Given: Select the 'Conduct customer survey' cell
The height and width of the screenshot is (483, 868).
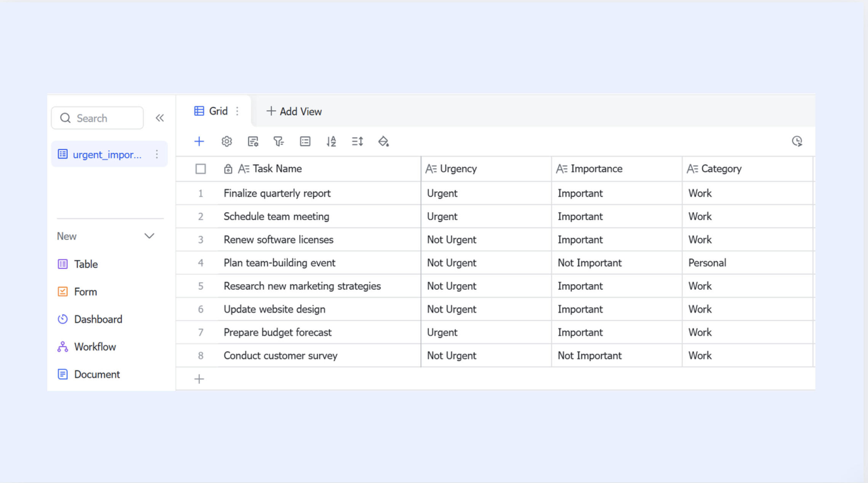Looking at the screenshot, I should click(x=319, y=355).
